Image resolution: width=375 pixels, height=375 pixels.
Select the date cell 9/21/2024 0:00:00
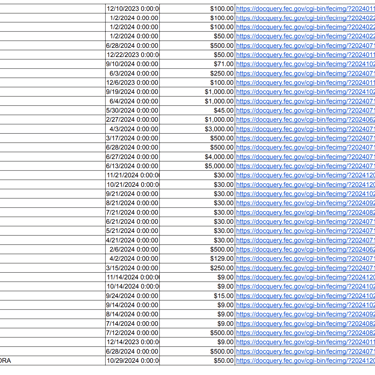pos(133,194)
